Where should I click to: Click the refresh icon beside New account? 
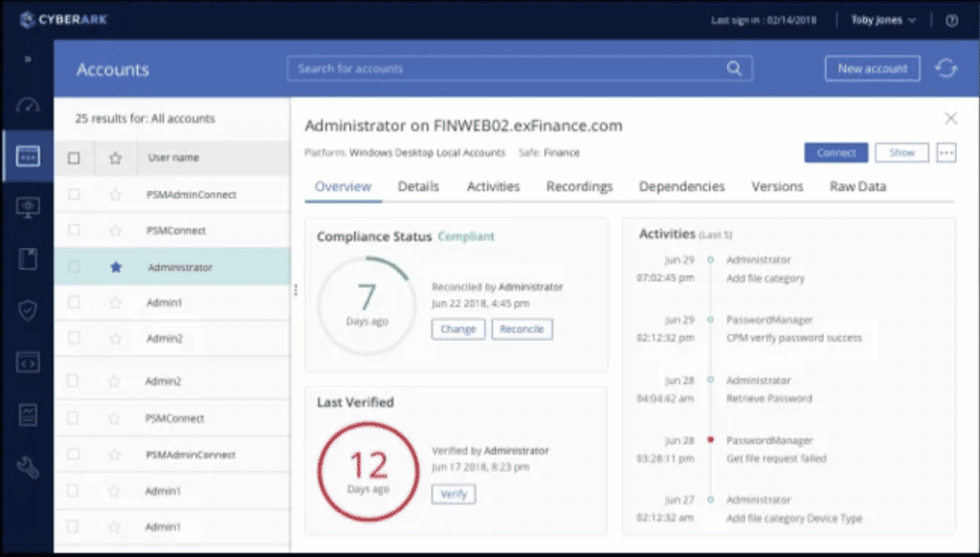[946, 69]
